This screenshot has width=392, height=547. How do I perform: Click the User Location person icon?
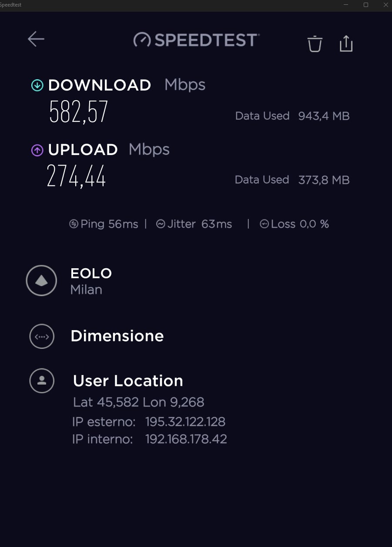click(x=42, y=381)
